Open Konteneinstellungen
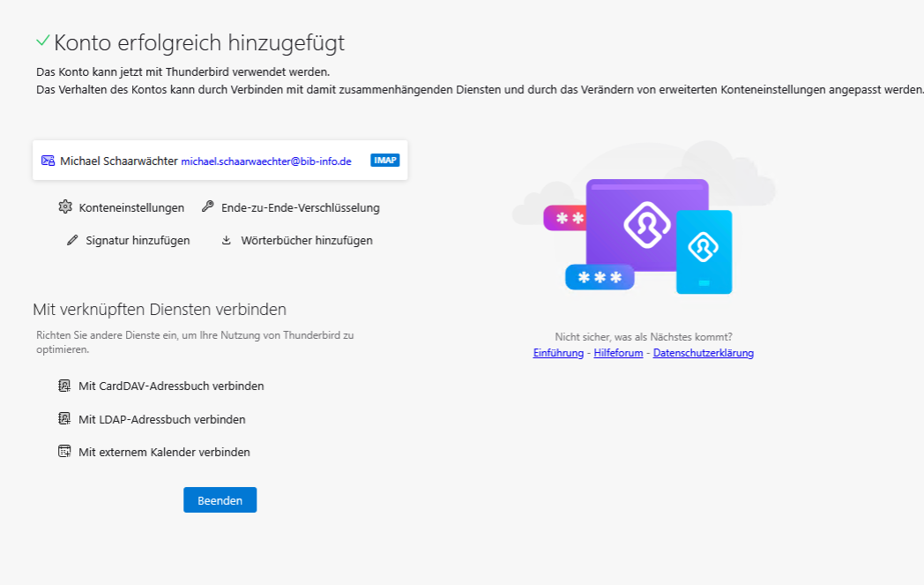Image resolution: width=924 pixels, height=585 pixels. pyautogui.click(x=131, y=208)
